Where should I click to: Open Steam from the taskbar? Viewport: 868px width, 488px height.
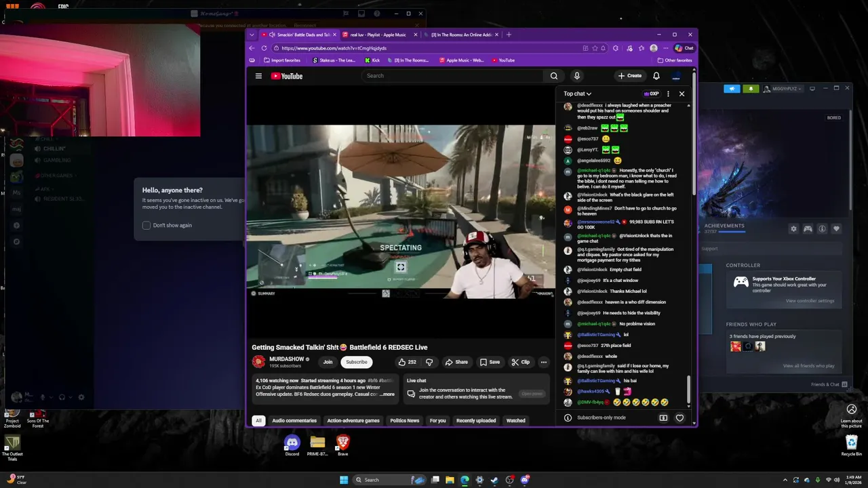point(494,480)
